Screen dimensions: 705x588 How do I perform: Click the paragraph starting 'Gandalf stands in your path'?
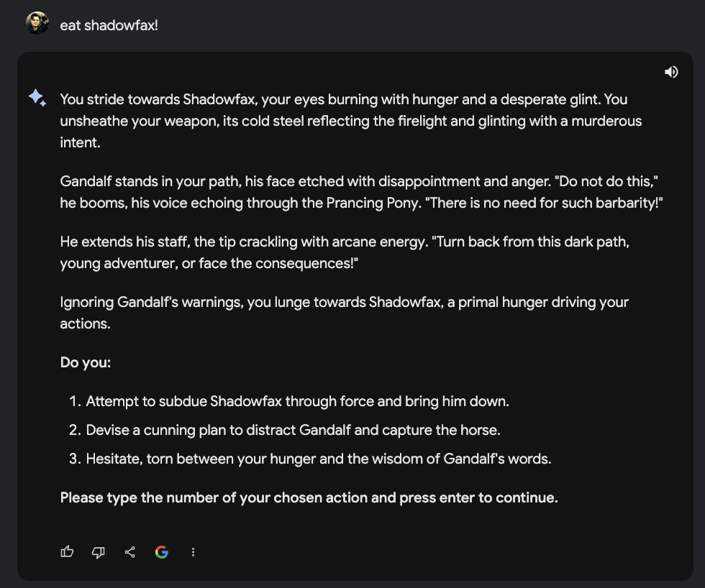361,192
